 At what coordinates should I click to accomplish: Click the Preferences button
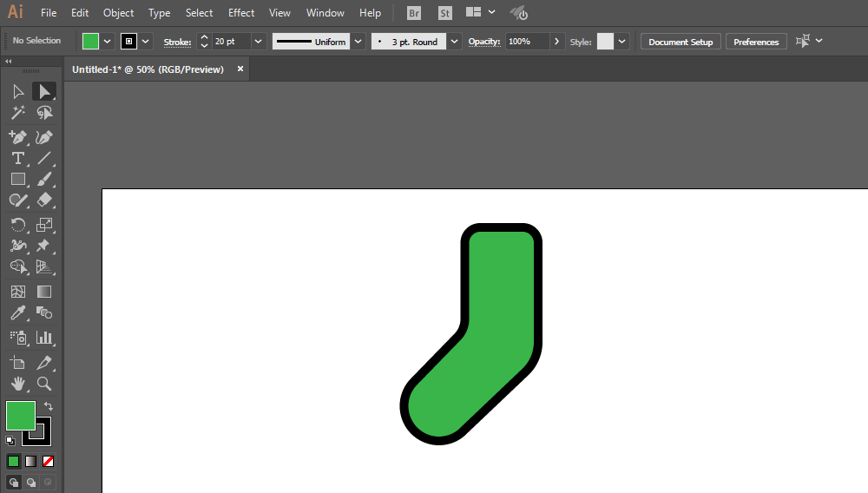[756, 42]
